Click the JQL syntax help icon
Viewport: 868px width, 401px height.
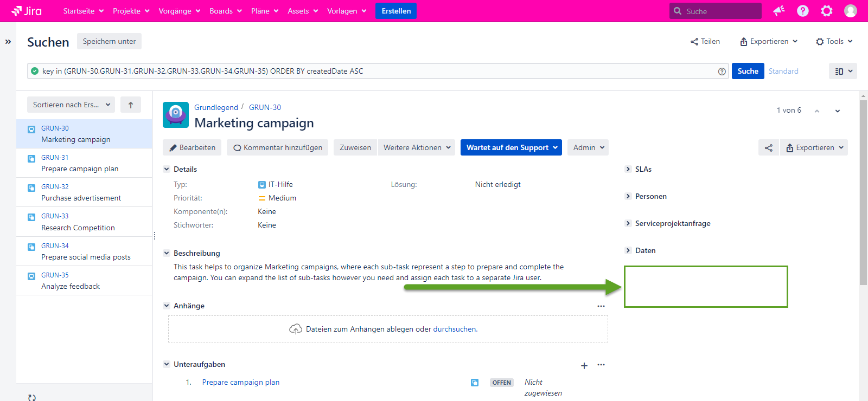(722, 72)
